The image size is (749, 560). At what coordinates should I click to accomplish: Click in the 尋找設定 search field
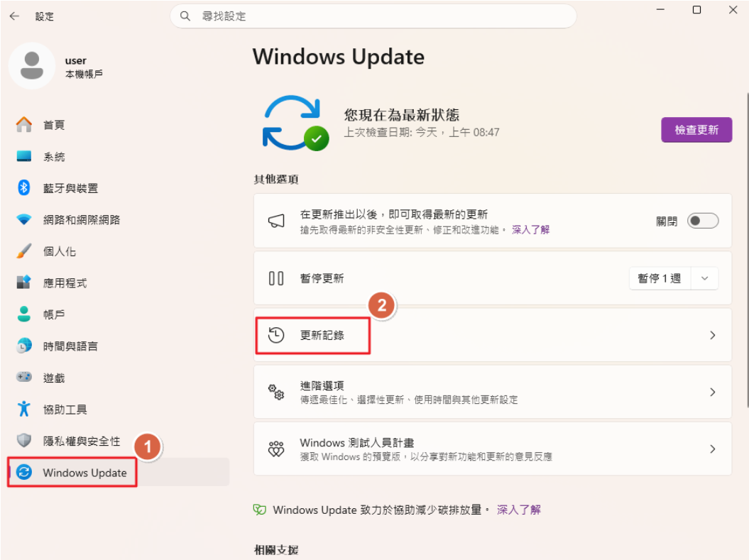coord(373,16)
